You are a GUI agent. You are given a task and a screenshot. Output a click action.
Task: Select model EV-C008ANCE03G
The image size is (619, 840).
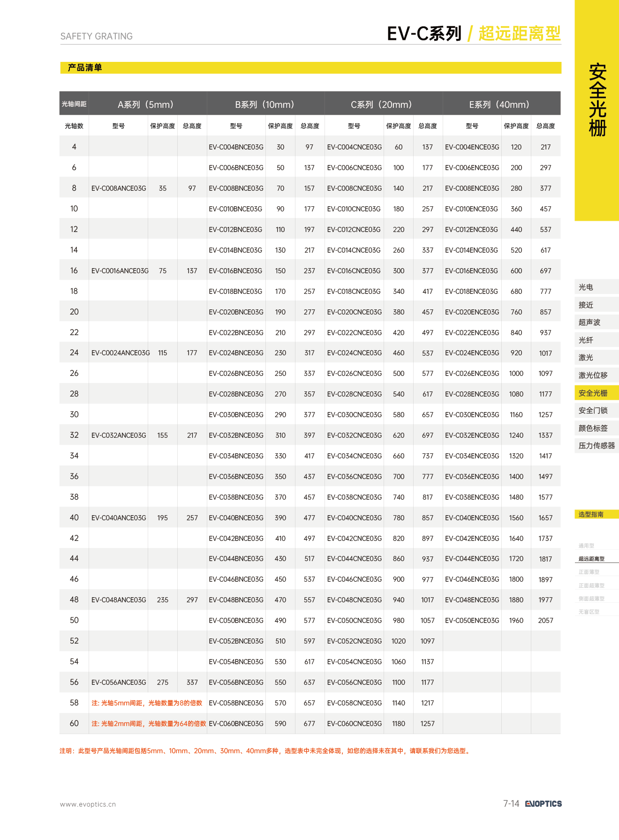point(119,188)
